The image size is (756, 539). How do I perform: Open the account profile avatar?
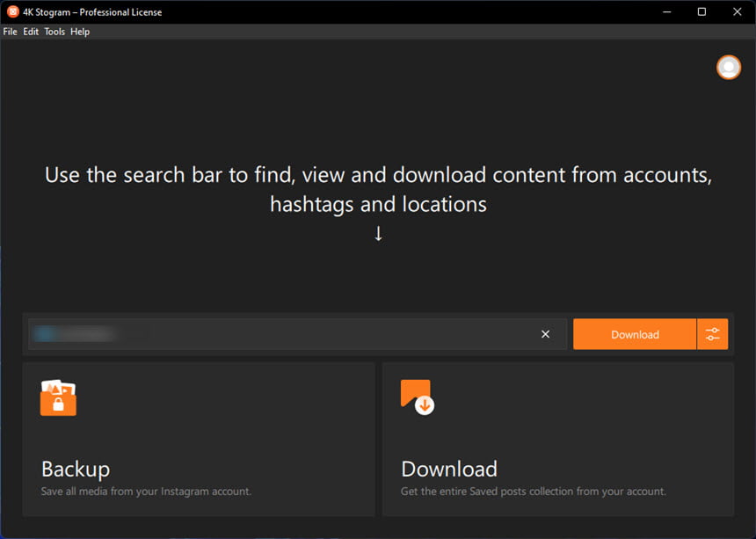(729, 68)
